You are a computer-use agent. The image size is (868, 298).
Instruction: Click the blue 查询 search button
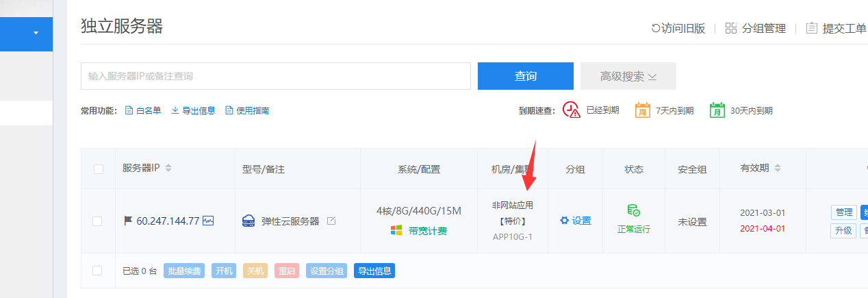click(525, 76)
